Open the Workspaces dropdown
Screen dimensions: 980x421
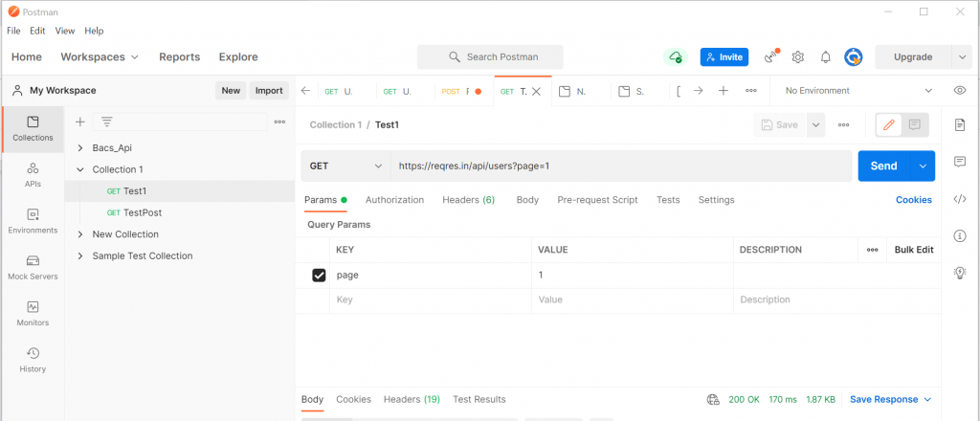tap(100, 56)
